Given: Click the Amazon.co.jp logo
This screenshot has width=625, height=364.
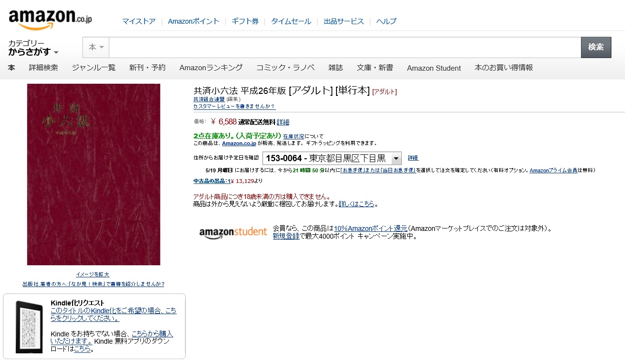Looking at the screenshot, I should point(50,19).
